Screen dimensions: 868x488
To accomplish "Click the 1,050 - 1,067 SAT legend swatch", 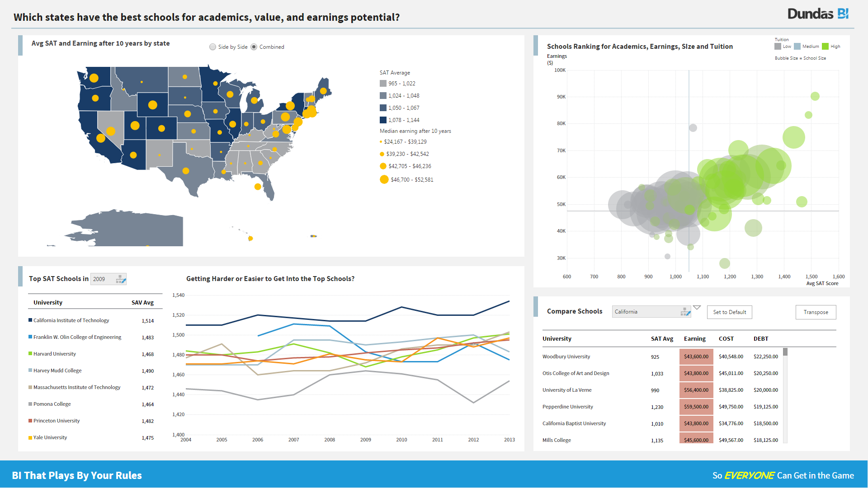I will pos(383,108).
